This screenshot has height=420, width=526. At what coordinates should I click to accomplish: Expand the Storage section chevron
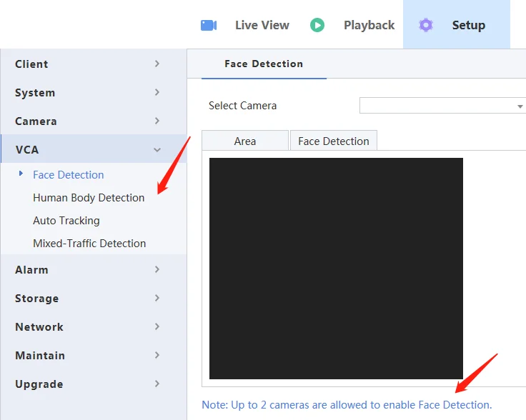click(x=157, y=298)
